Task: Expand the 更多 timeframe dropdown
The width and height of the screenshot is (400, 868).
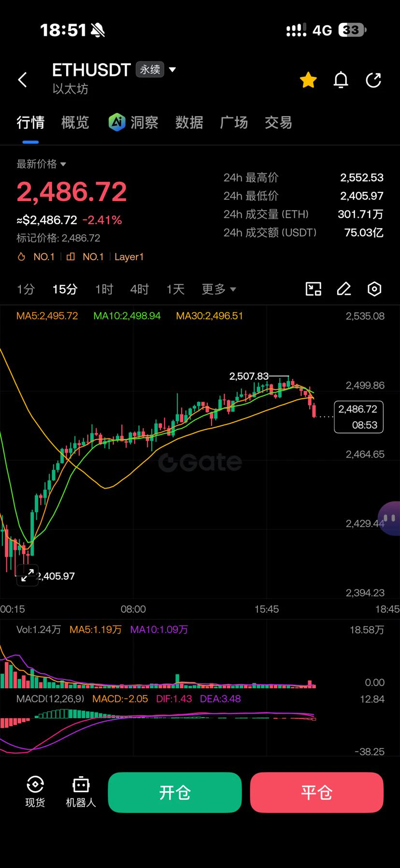Action: (x=219, y=289)
